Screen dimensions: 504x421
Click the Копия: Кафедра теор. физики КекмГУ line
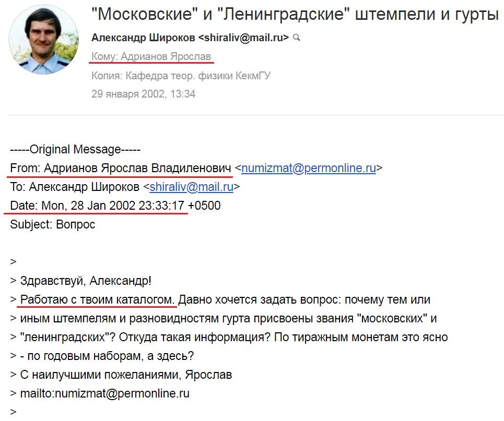click(x=181, y=76)
